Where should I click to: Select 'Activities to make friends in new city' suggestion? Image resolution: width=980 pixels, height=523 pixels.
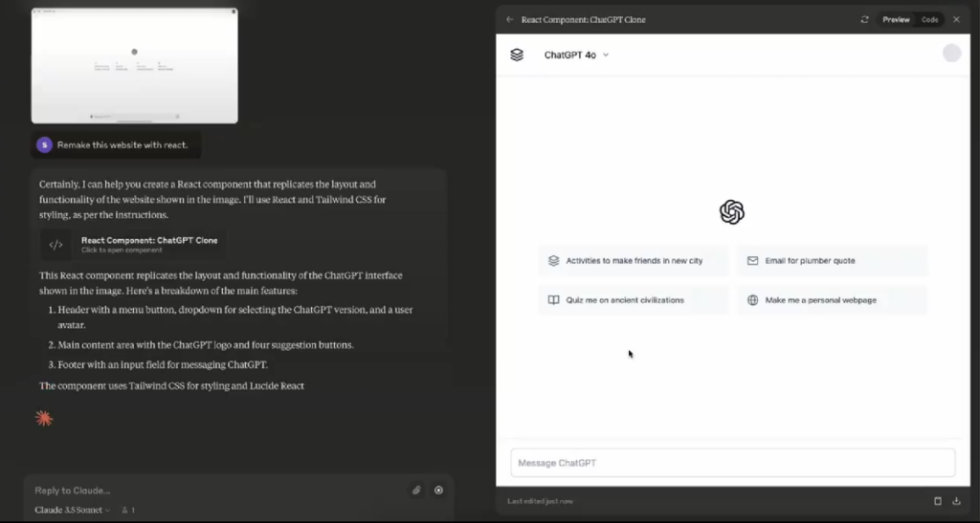point(634,261)
